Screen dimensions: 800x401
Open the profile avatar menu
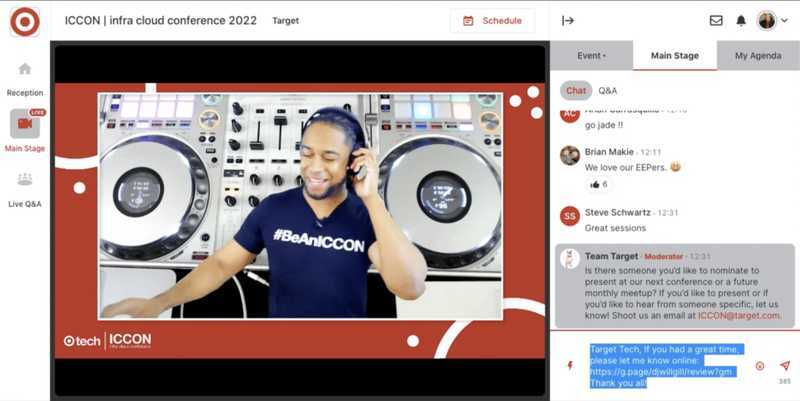[772, 20]
